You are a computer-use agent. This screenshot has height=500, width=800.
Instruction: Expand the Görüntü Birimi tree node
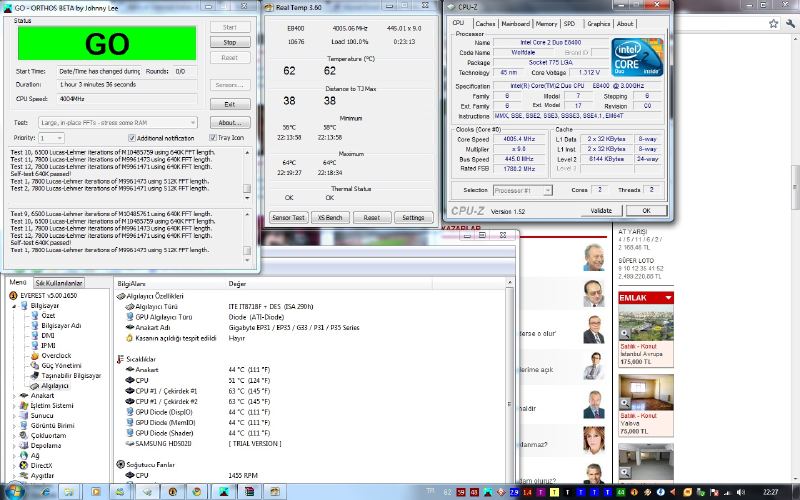tap(14, 426)
